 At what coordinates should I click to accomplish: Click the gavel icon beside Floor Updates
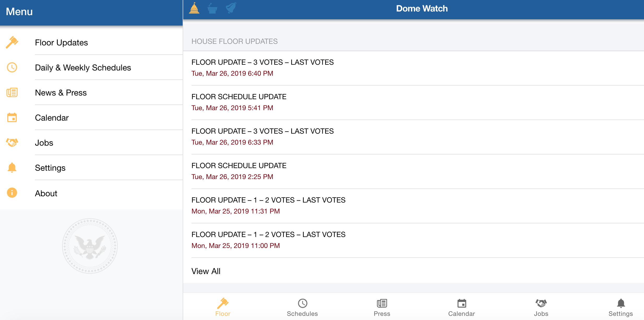[12, 42]
